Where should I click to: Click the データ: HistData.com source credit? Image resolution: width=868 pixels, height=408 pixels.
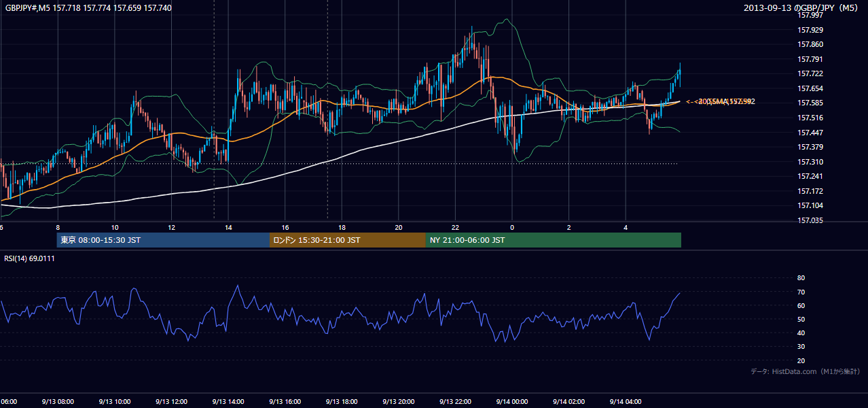tap(806, 371)
